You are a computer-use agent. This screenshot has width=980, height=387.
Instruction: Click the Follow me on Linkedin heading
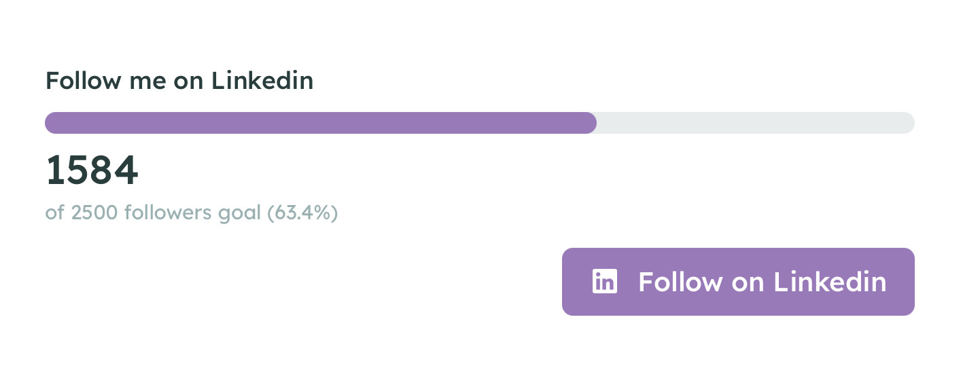click(179, 81)
